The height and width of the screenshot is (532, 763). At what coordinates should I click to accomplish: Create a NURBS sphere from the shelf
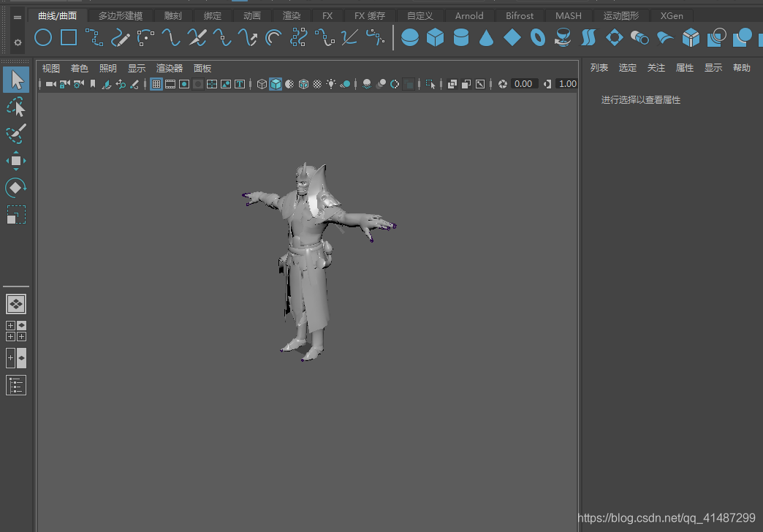(410, 37)
